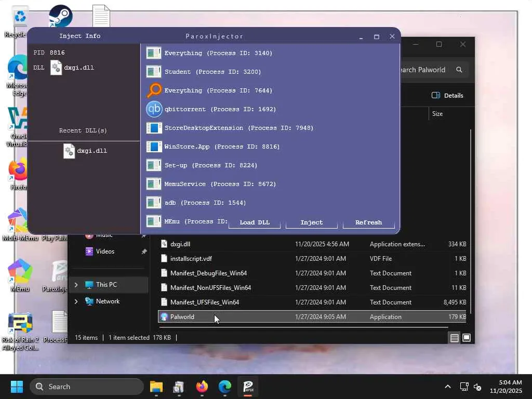Screen dimensions: 532x399
Task: Select Network in the navigation pane
Action: 108,301
